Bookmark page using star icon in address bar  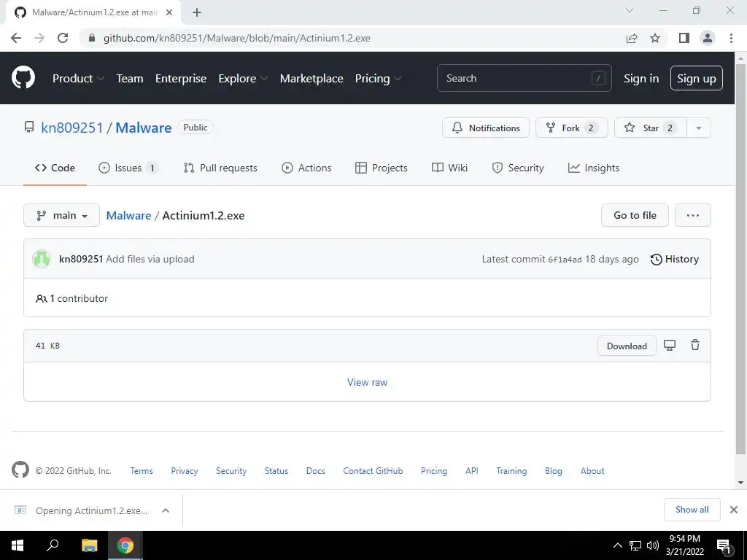[655, 38]
